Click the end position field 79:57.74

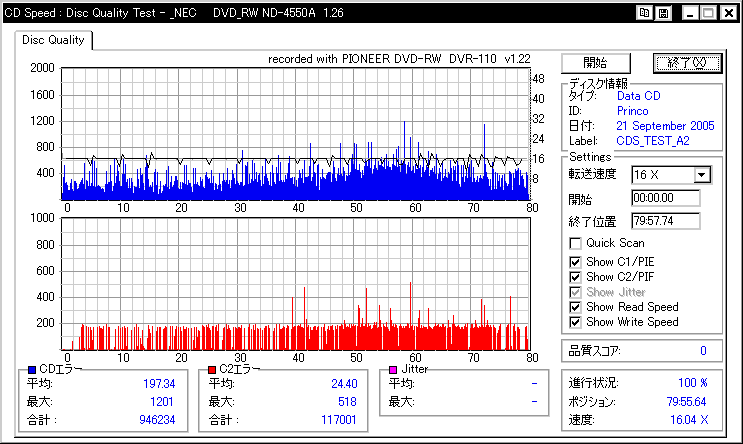tap(665, 221)
